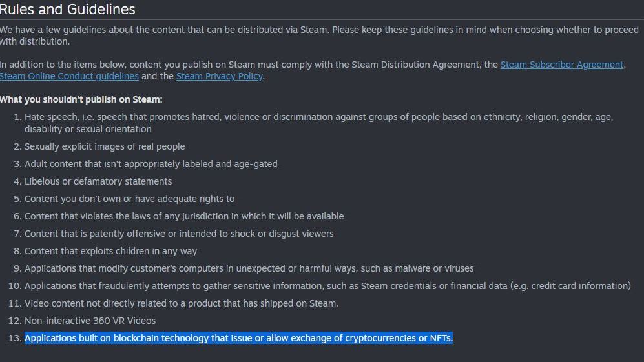Click the intro paragraph about content guidelines
This screenshot has height=362, width=644.
[x=319, y=35]
